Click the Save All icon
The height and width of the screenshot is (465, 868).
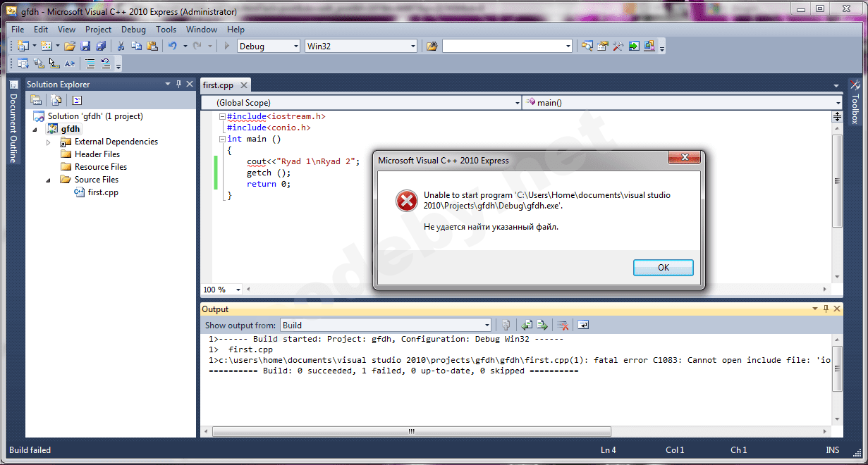(x=101, y=46)
